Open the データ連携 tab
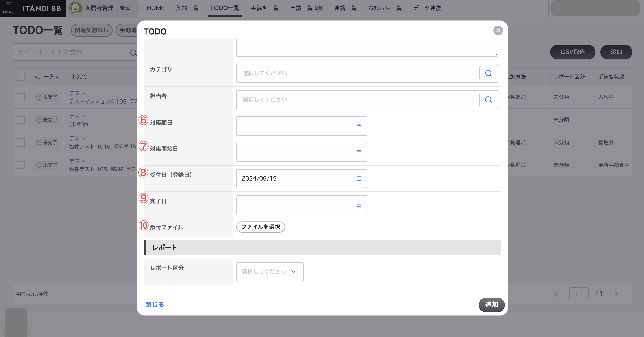 (427, 8)
